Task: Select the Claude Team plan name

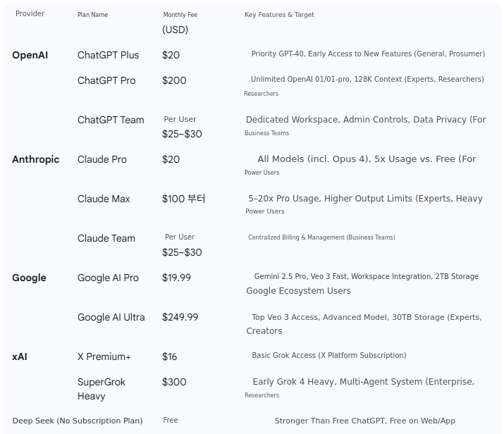Action: [106, 238]
